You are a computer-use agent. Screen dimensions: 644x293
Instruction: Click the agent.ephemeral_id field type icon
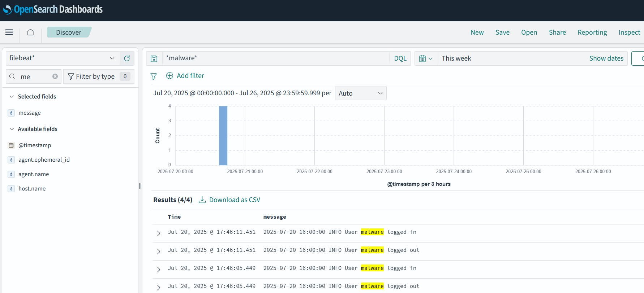tap(11, 160)
